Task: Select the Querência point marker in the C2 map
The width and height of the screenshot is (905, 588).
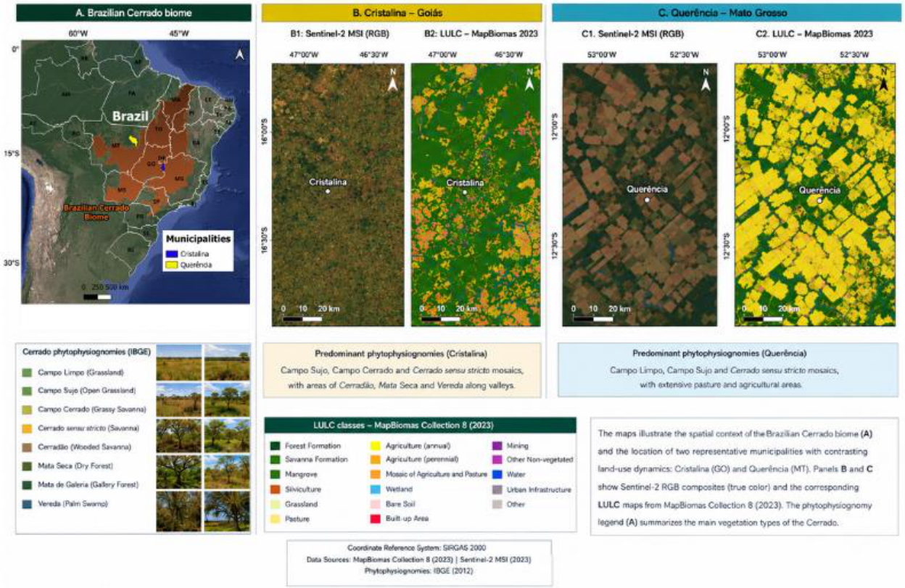Action: click(x=819, y=200)
